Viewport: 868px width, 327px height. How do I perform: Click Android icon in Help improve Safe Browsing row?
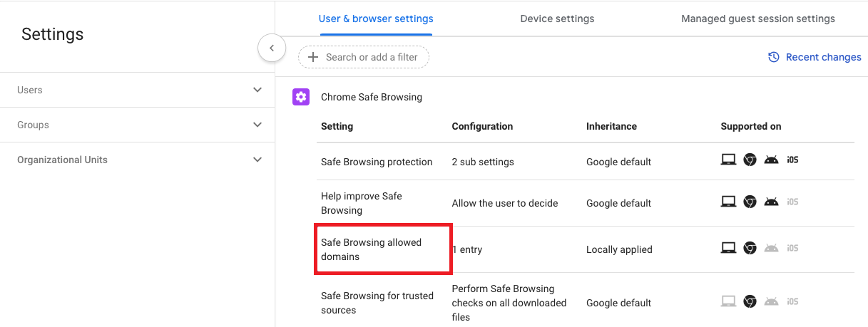(771, 202)
